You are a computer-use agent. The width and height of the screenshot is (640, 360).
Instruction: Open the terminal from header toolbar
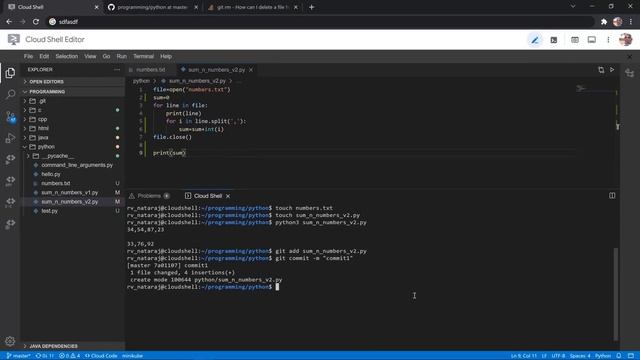point(554,40)
